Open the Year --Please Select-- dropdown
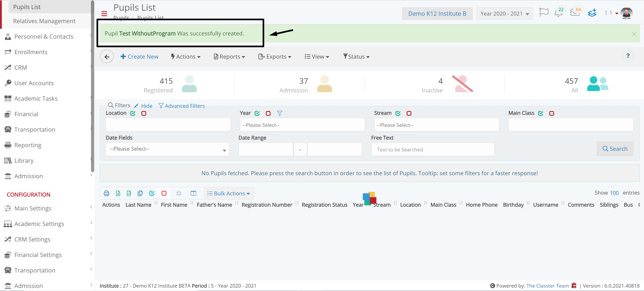The width and height of the screenshot is (644, 291). pyautogui.click(x=302, y=125)
